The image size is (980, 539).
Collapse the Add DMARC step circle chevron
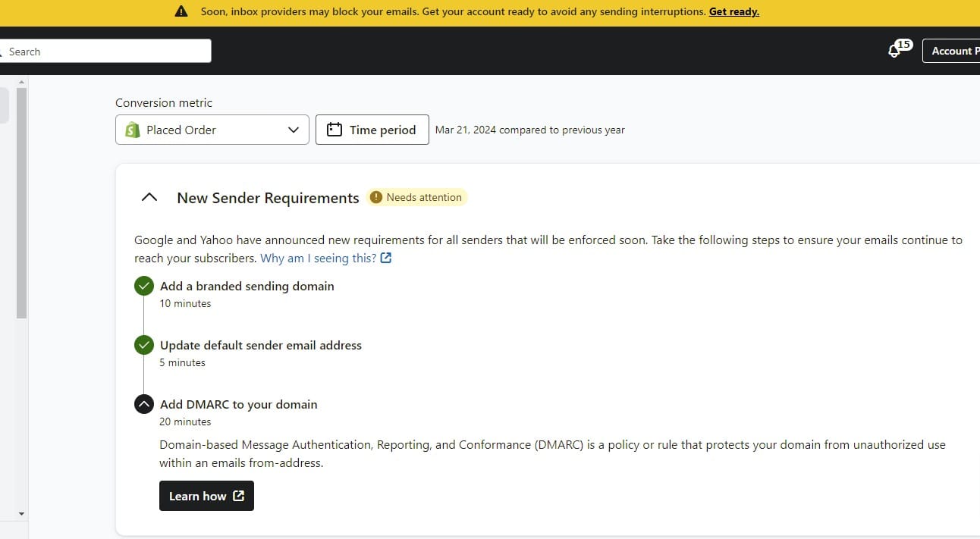144,404
